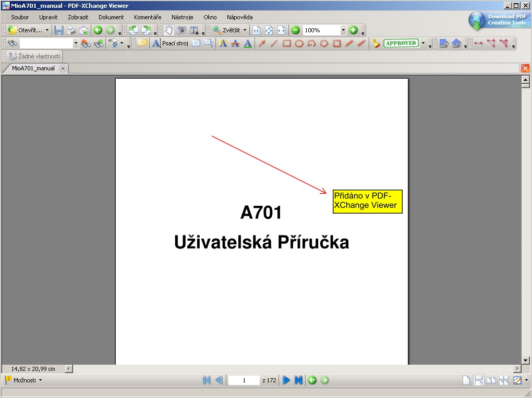
Task: Click the Print icon
Action: (71, 30)
